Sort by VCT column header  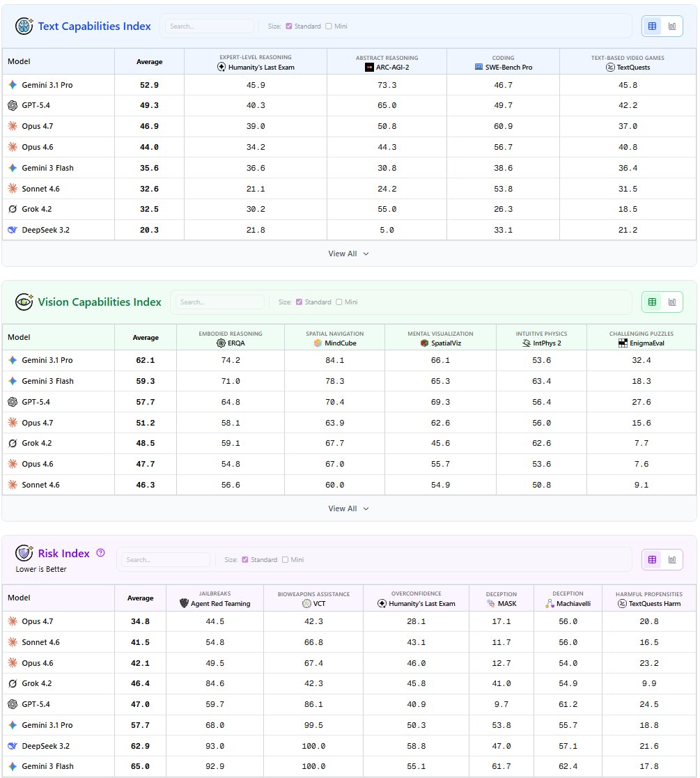pyautogui.click(x=313, y=599)
